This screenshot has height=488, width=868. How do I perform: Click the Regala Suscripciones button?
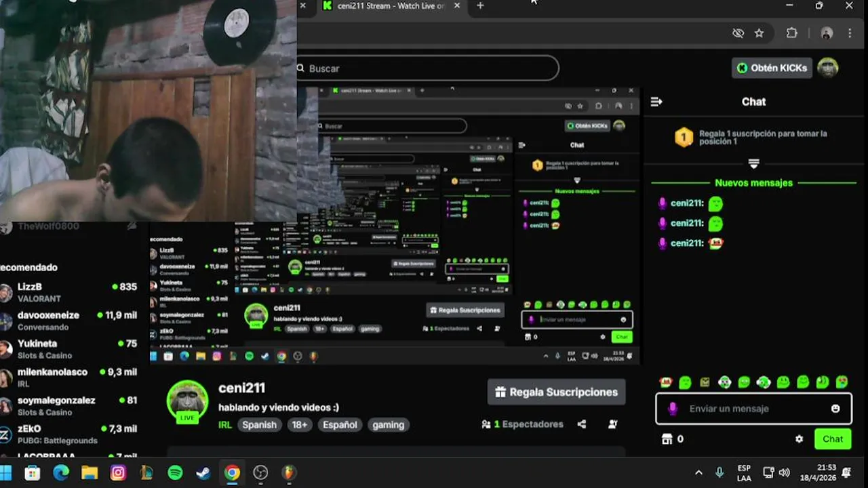(x=556, y=392)
